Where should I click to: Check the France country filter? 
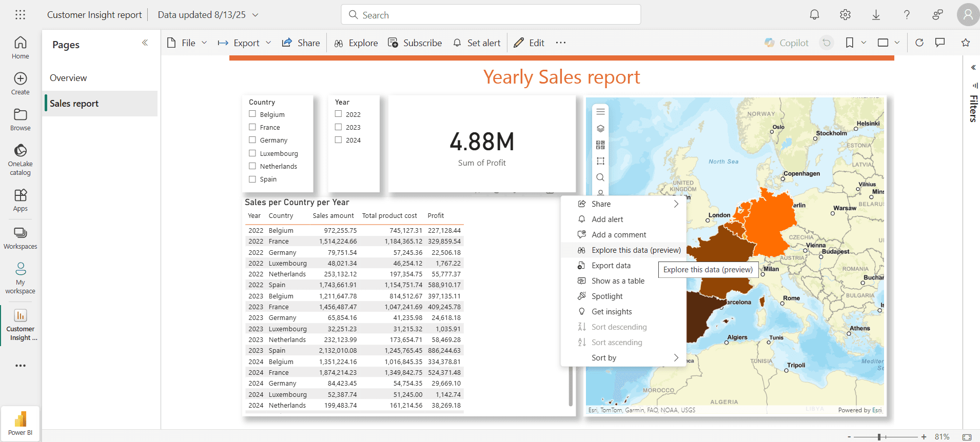[252, 127]
